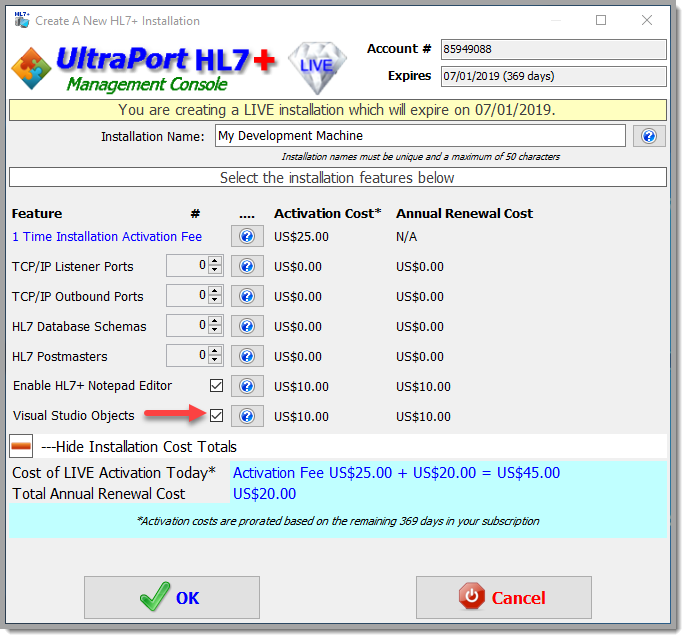Click the 'Activation Fee US$25.00 + US$20.00 = US$45.00' text

(397, 473)
